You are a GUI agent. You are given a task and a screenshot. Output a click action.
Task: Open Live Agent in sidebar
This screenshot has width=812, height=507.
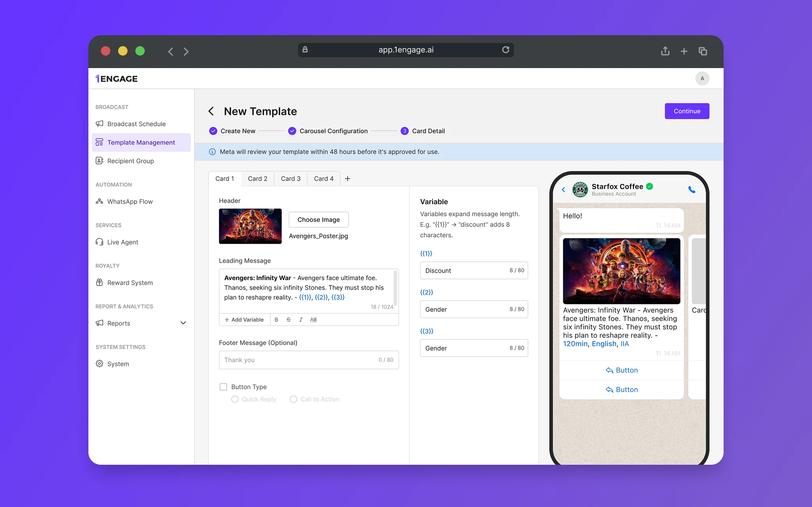click(x=141, y=242)
